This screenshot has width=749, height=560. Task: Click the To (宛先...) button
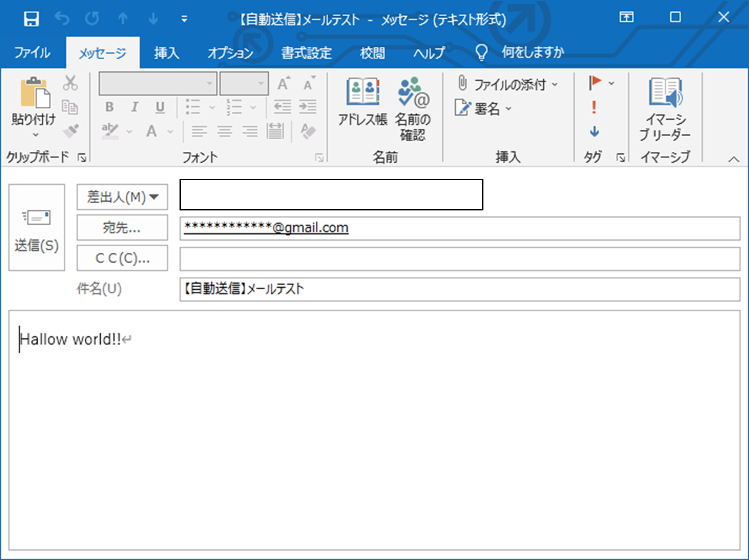tap(122, 227)
